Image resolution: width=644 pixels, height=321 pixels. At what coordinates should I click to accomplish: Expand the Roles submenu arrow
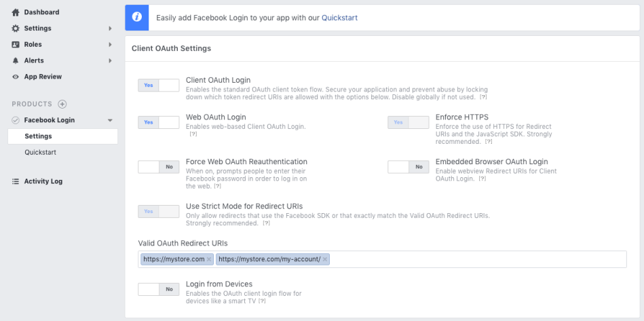click(x=110, y=44)
